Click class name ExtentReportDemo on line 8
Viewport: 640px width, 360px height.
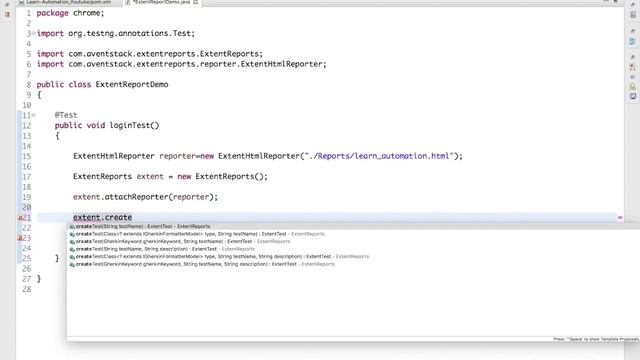(x=132, y=84)
